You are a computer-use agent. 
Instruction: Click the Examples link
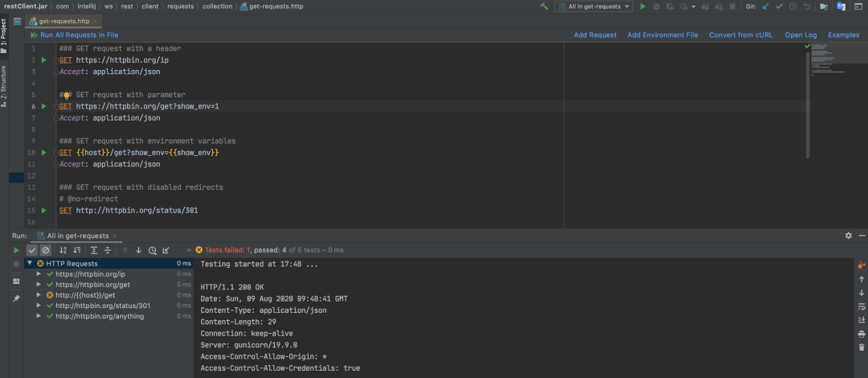point(844,35)
